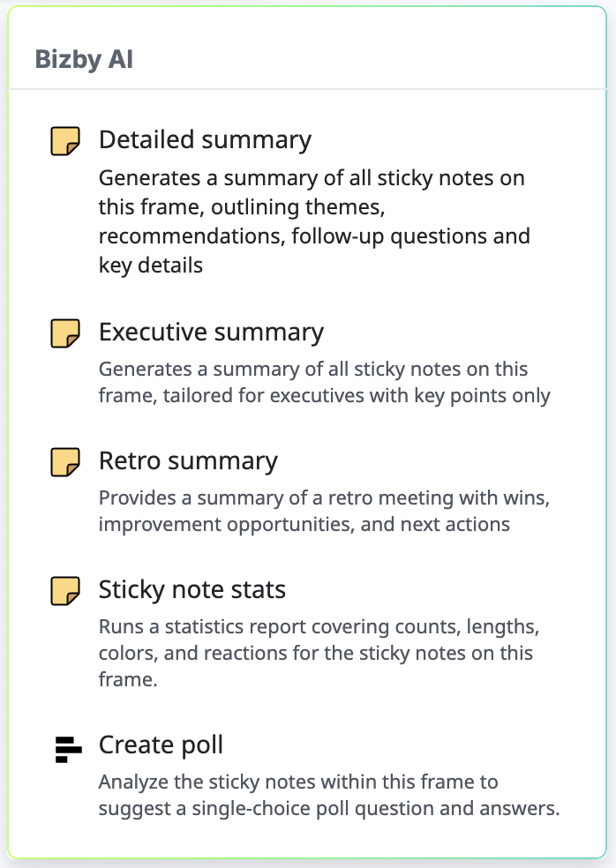This screenshot has width=616, height=868.
Task: Click the sticky note icon beside Detailed summary
Action: [x=65, y=141]
